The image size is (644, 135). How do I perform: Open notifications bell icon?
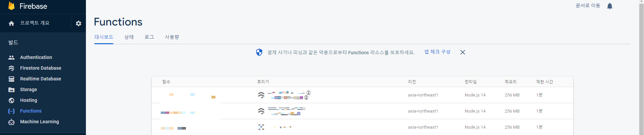[610, 6]
